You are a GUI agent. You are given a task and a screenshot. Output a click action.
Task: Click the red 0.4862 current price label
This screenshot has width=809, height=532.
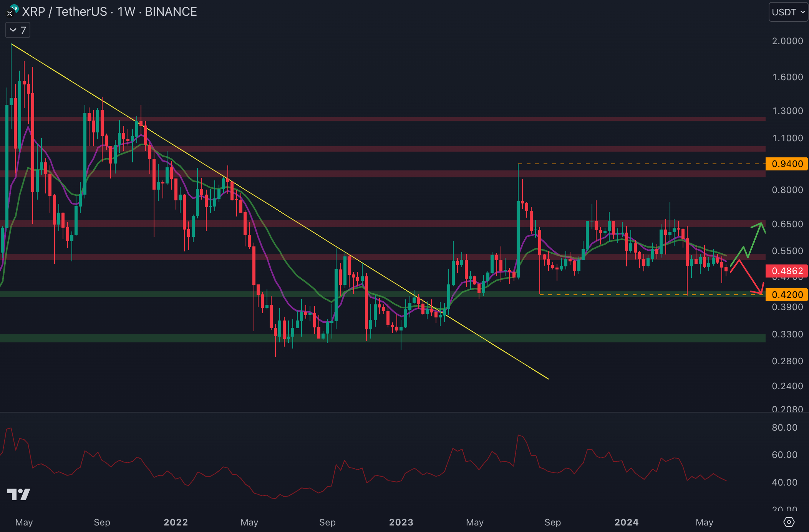(x=787, y=271)
